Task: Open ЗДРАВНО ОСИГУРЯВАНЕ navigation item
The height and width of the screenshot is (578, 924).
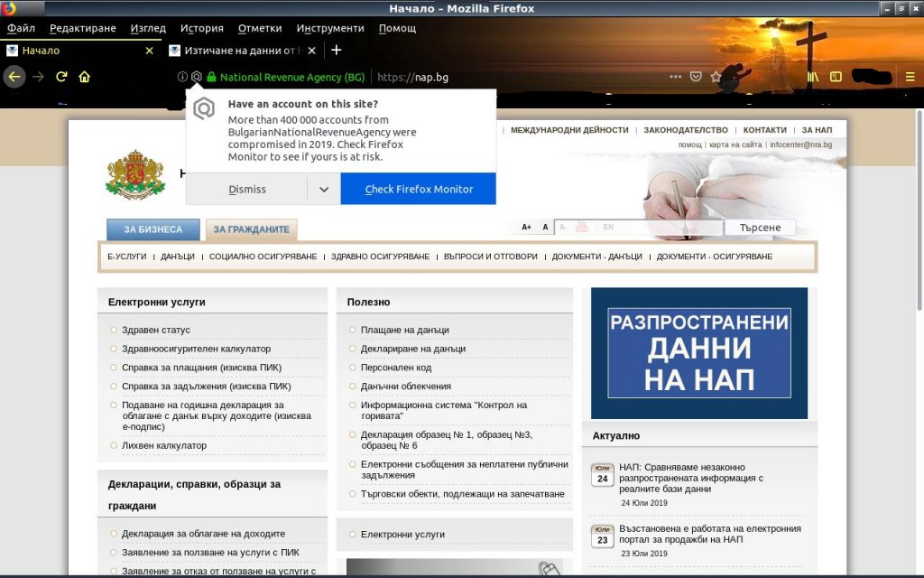Action: tap(380, 256)
